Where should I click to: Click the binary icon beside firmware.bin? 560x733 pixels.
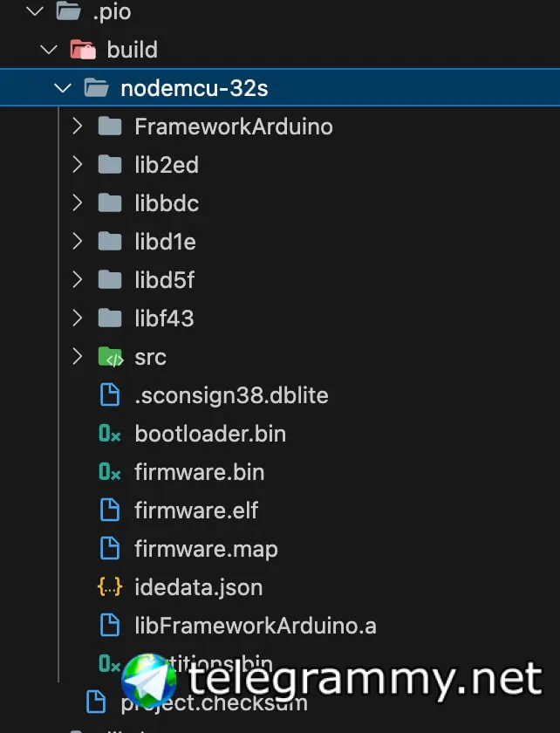[110, 472]
